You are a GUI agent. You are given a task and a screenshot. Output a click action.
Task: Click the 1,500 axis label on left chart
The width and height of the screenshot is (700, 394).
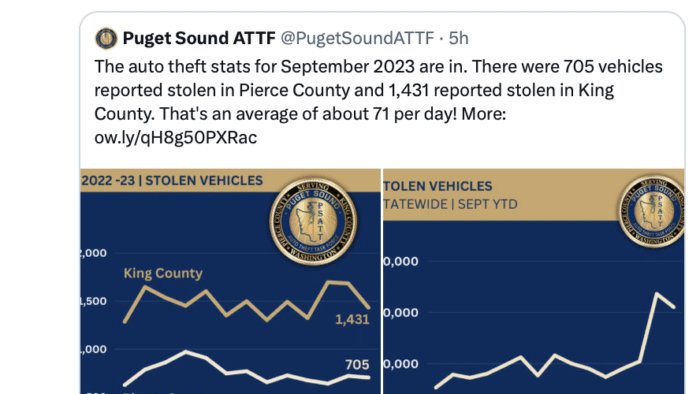coord(94,301)
